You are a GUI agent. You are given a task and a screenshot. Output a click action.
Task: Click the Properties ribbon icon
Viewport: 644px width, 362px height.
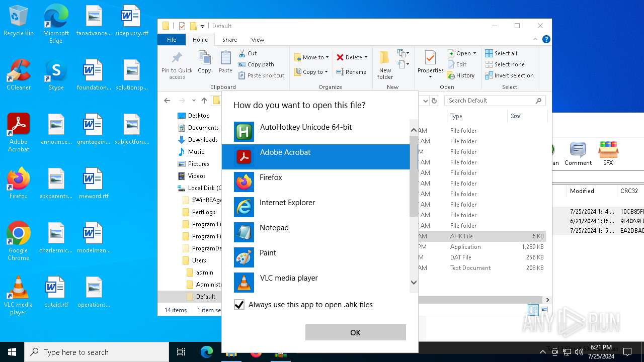430,65
